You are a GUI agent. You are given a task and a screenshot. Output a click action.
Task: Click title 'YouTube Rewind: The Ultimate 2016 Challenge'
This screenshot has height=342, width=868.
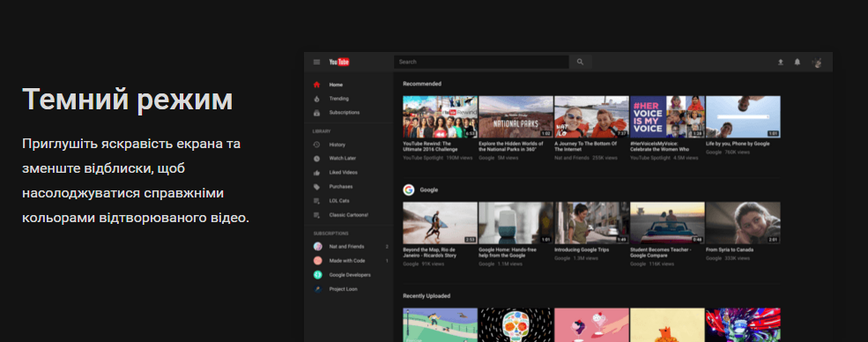431,146
